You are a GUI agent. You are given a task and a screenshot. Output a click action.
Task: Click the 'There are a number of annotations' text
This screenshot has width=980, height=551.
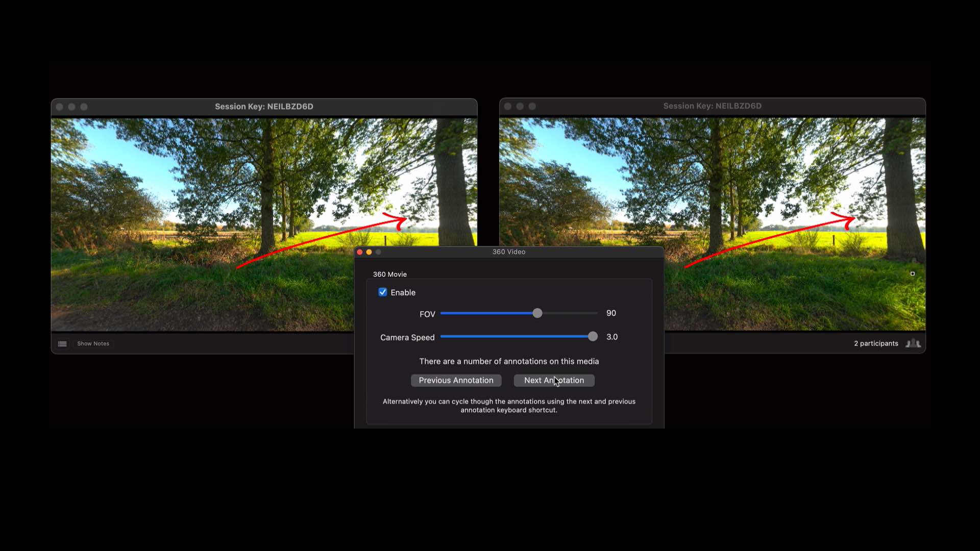(509, 361)
